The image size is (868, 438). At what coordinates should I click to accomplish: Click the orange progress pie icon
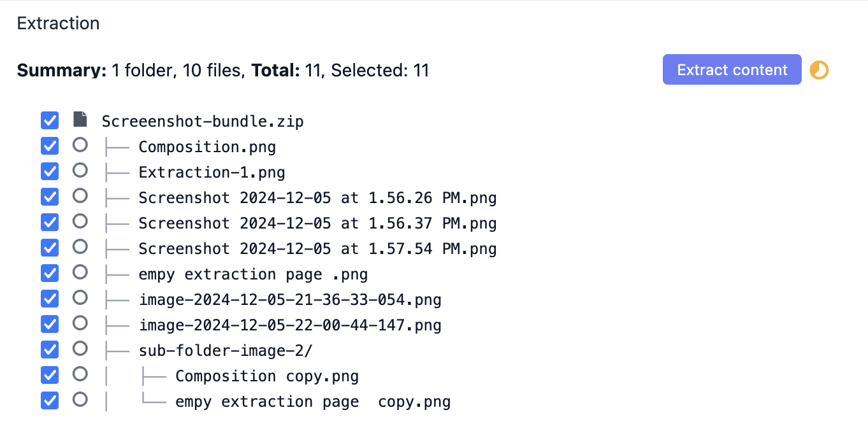[x=818, y=69]
